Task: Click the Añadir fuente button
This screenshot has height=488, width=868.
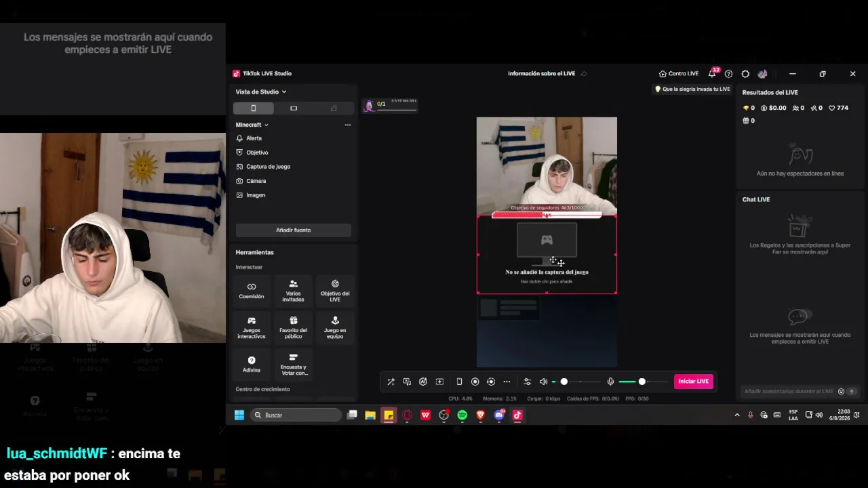Action: tap(293, 230)
